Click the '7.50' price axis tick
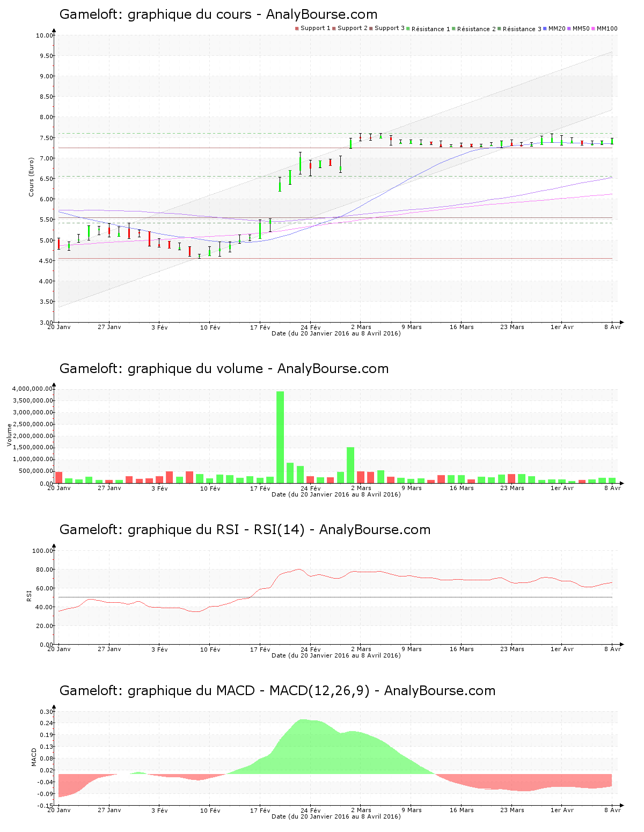The height and width of the screenshot is (832, 644). tap(46, 138)
